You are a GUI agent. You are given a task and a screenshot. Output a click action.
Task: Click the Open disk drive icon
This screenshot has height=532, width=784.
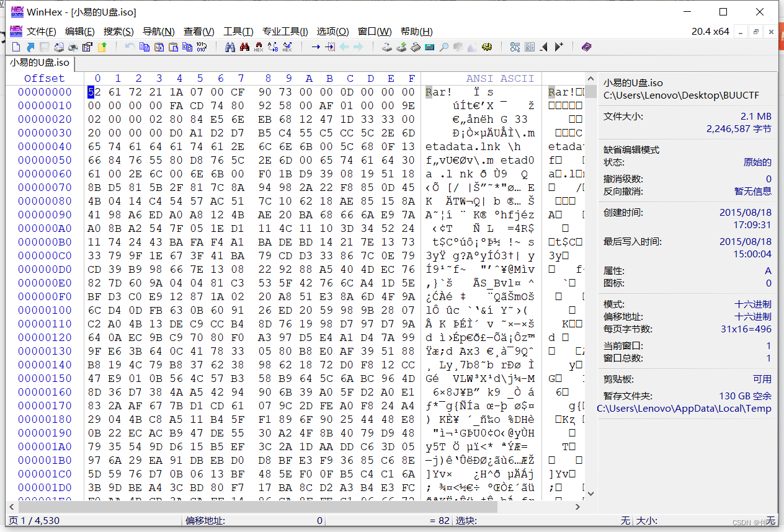click(x=386, y=47)
